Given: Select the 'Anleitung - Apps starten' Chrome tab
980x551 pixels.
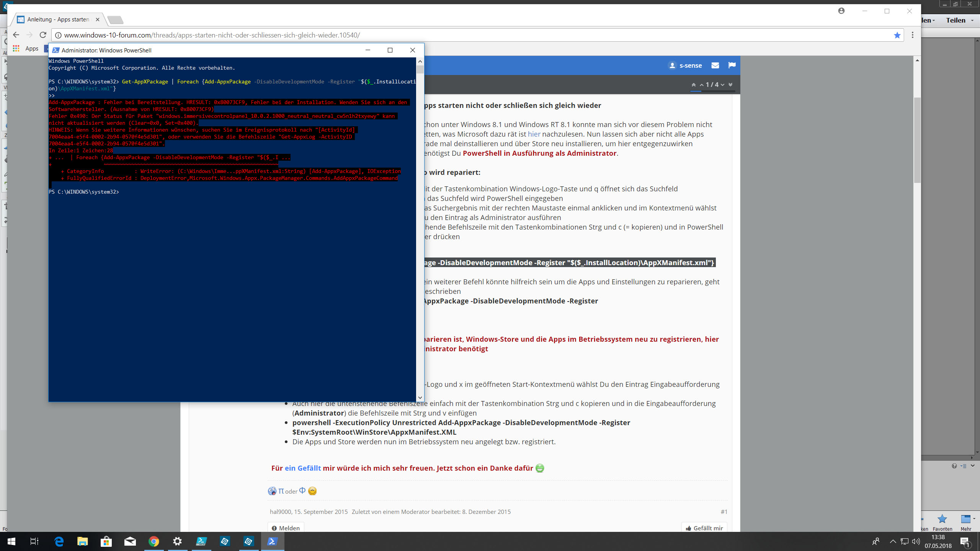Looking at the screenshot, I should [x=58, y=20].
